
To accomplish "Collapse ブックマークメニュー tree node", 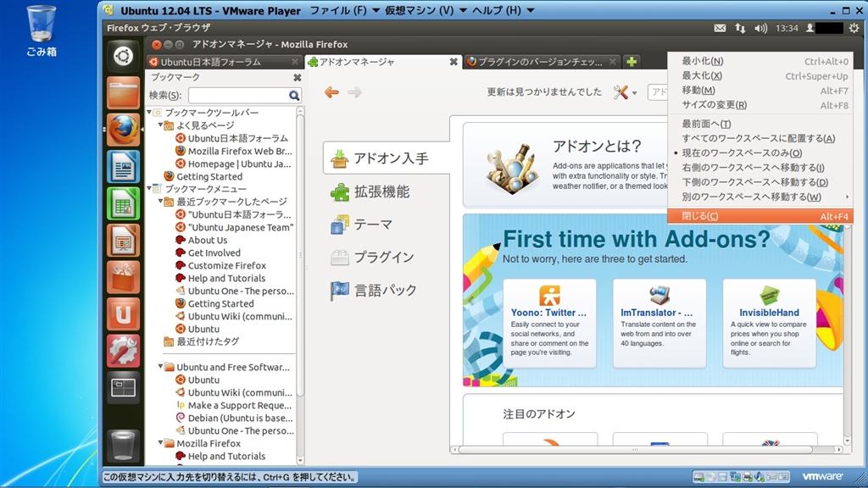I will pos(149,189).
